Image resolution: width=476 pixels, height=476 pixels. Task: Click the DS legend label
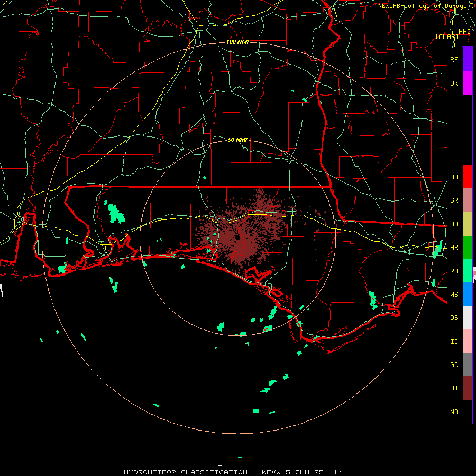point(454,318)
